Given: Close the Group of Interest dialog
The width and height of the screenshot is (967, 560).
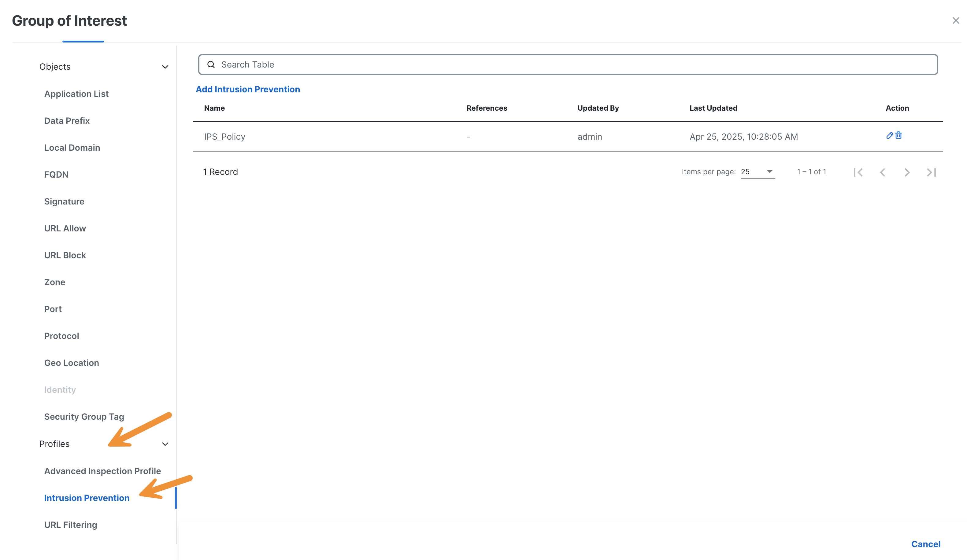Looking at the screenshot, I should tap(955, 21).
